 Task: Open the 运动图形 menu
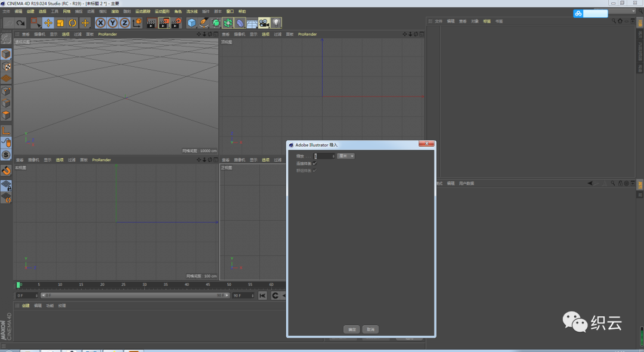(x=162, y=11)
